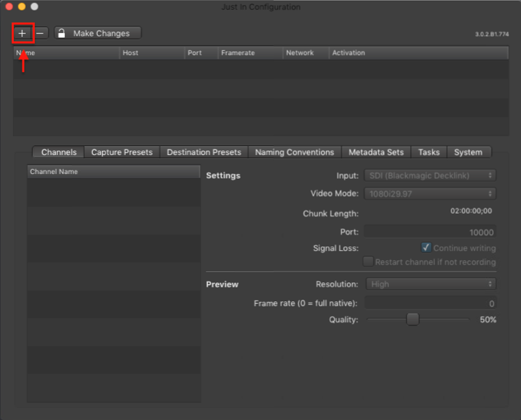Open the Destination Presets tab
This screenshot has width=521, height=420.
click(x=204, y=152)
